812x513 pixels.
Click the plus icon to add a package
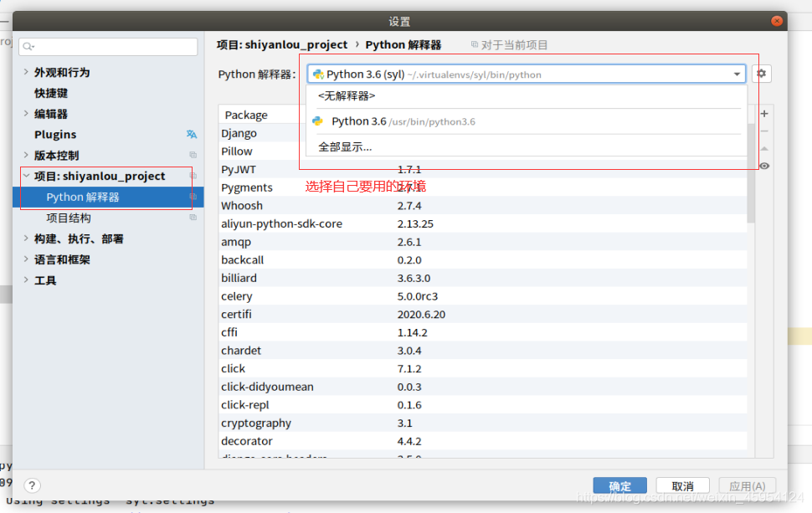[x=763, y=113]
